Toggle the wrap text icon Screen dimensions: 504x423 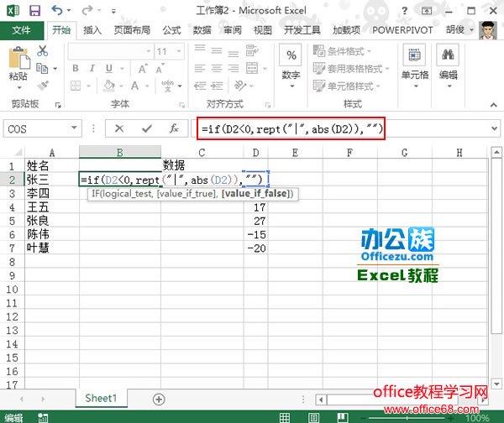(252, 50)
